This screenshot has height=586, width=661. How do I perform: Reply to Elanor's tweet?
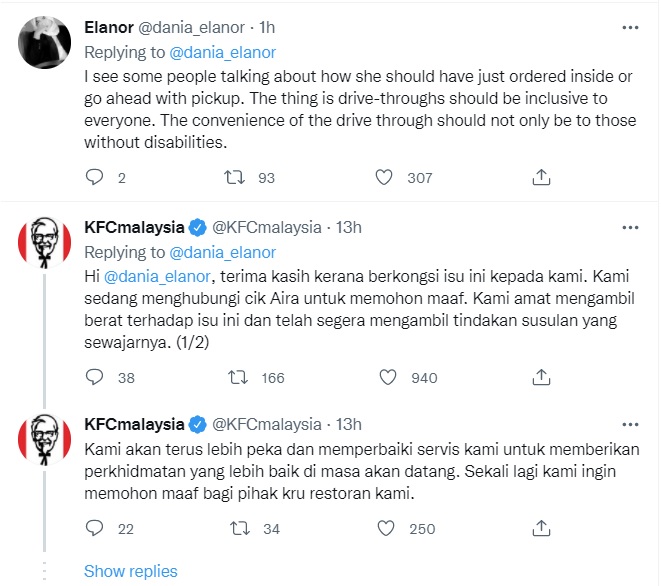tap(95, 177)
